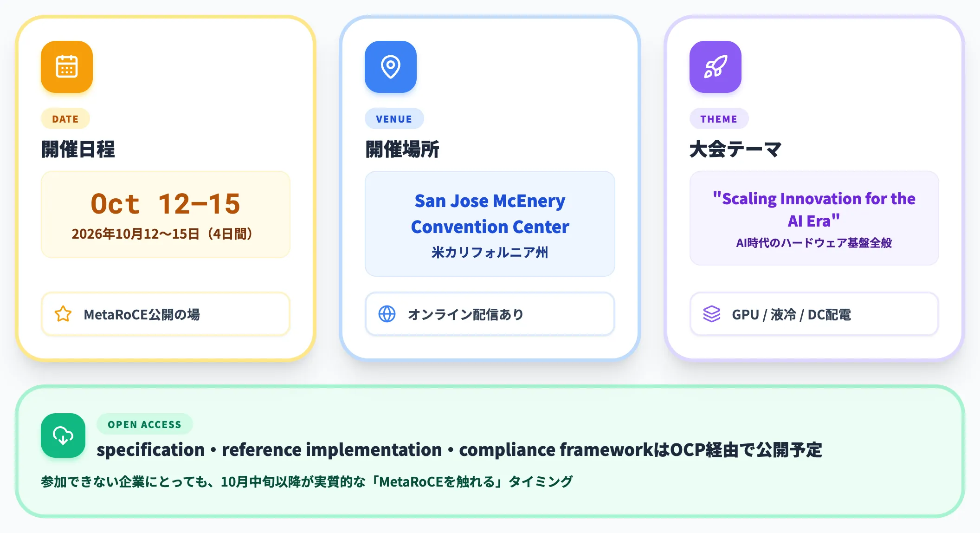The width and height of the screenshot is (980, 533).
Task: Click the orange calendar icon
Action: 67,67
